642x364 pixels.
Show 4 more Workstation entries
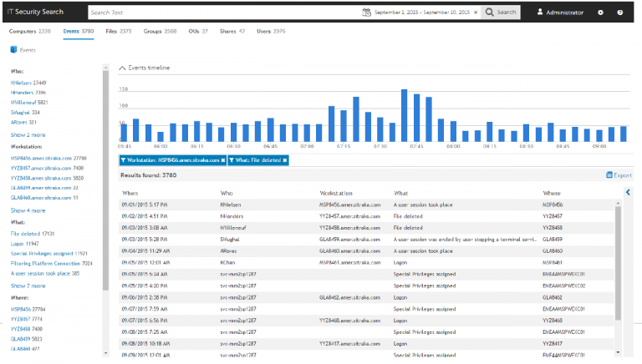[28, 210]
